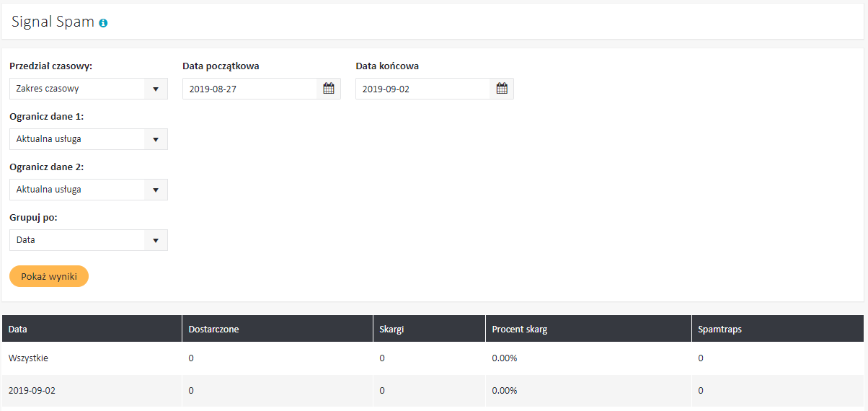
Task: Select the Wszystkie row label
Action: pyautogui.click(x=29, y=358)
